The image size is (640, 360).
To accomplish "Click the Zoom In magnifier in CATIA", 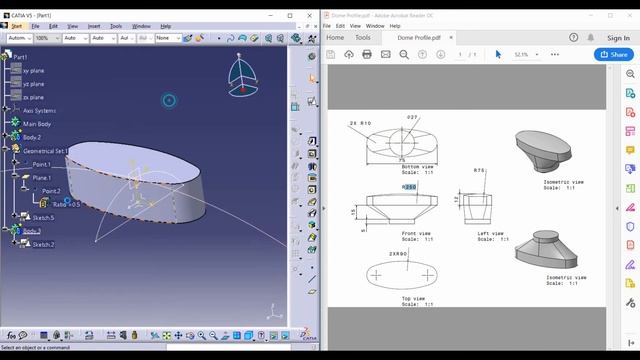I will pyautogui.click(x=202, y=336).
